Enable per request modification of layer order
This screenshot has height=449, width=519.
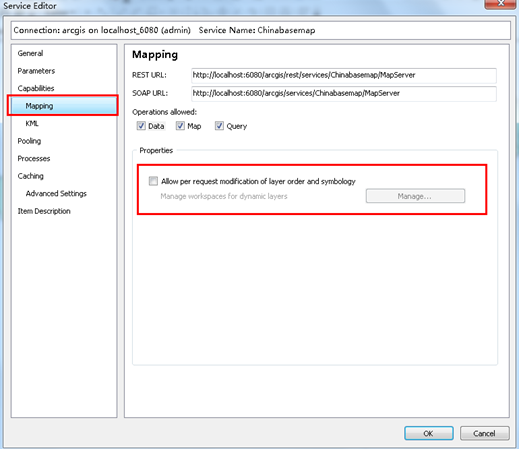(153, 181)
